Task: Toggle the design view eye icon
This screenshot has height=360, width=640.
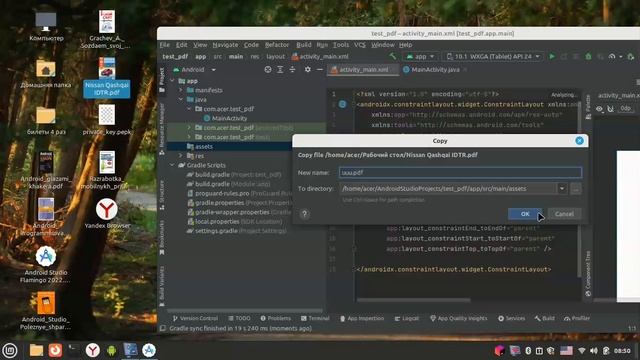Action: 599,109
